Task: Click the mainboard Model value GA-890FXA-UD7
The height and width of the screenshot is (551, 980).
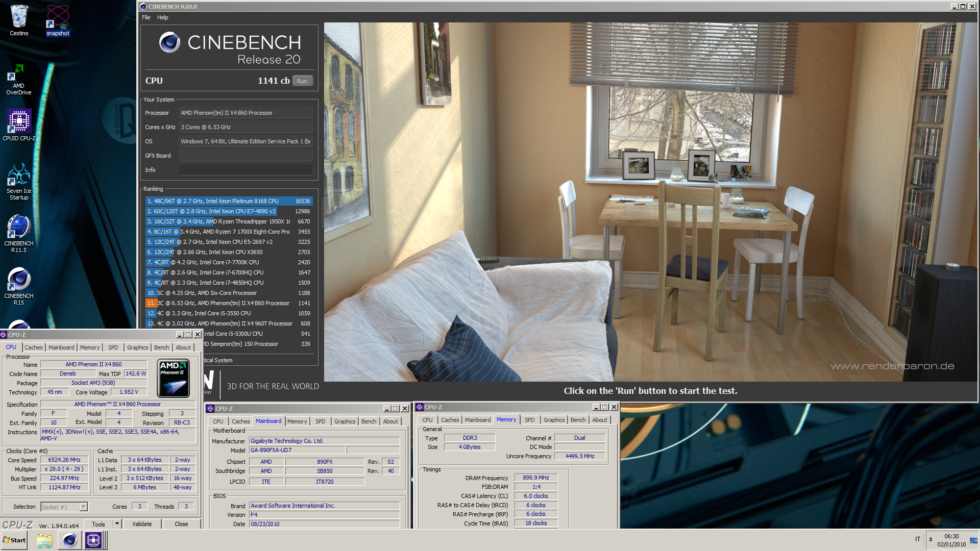Action: [x=297, y=450]
